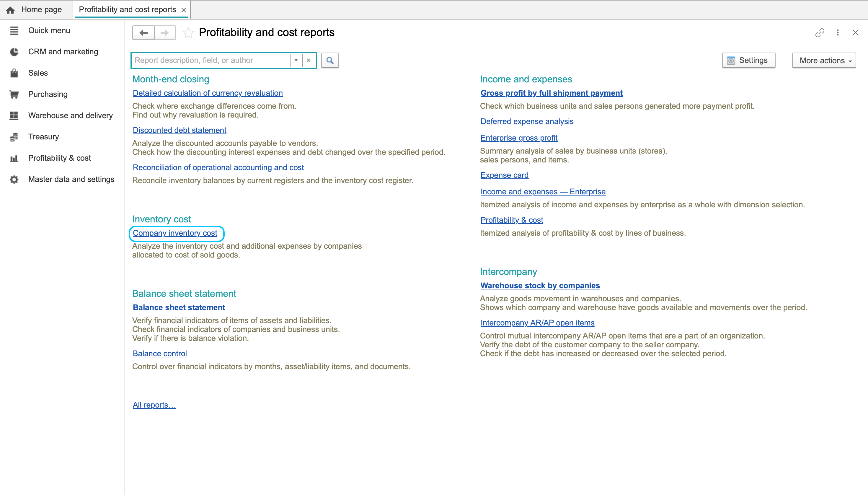Open the All reports link
This screenshot has width=868, height=495.
154,405
